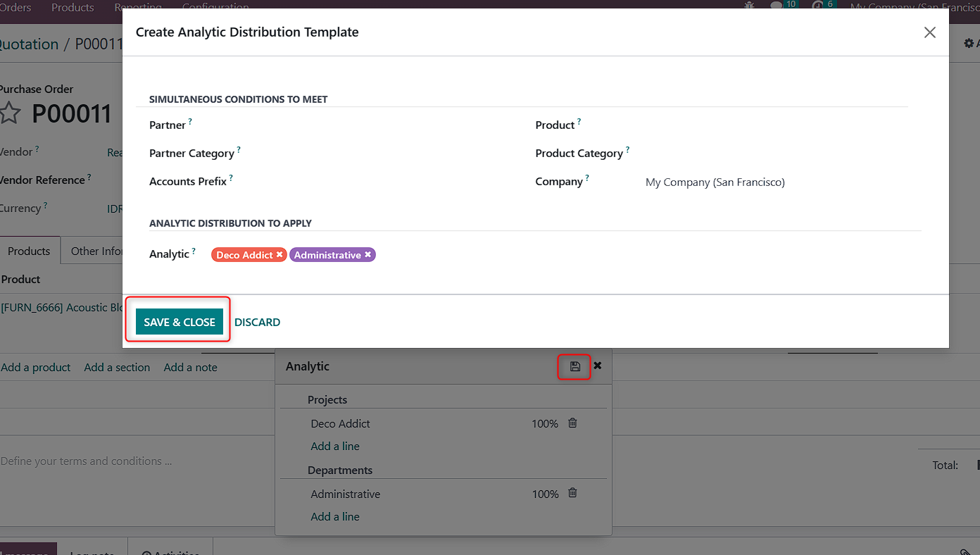980x555 pixels.
Task: Remove the Administrative tag from the Analytic field
Action: (367, 254)
